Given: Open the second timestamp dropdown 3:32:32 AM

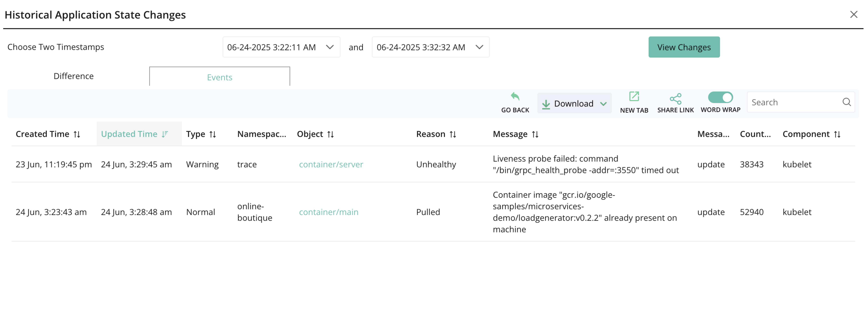Looking at the screenshot, I should pos(430,47).
